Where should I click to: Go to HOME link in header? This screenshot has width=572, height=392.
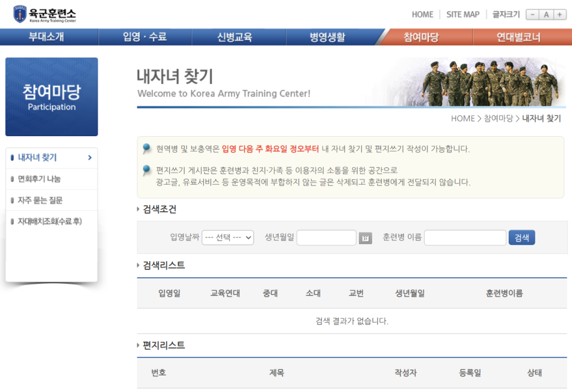pos(422,15)
